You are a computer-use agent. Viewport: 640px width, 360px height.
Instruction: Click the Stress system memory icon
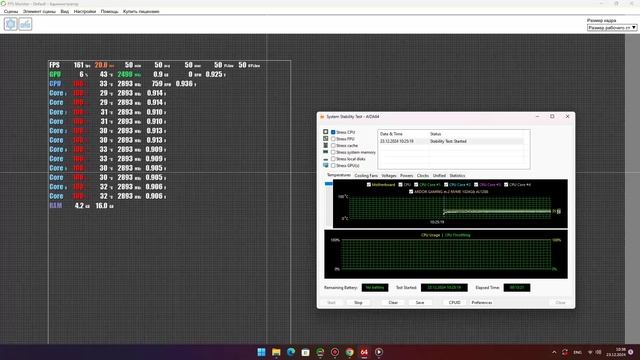[x=325, y=152]
